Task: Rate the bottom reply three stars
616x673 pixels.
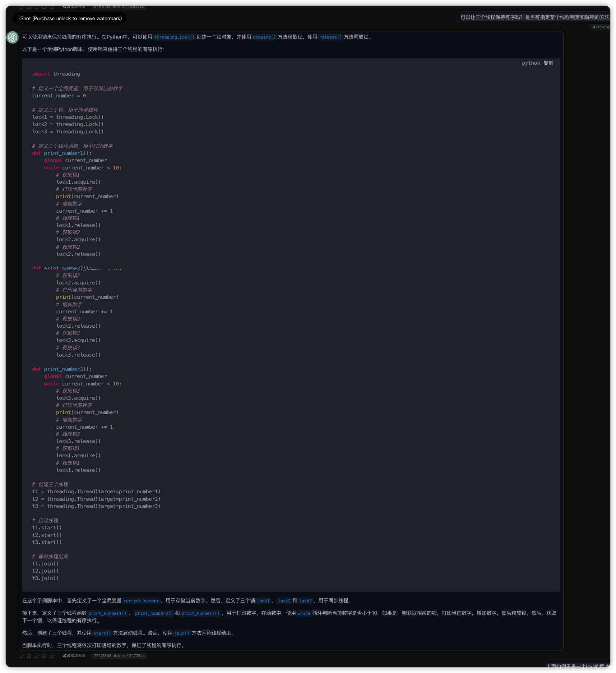Action: [x=36, y=656]
